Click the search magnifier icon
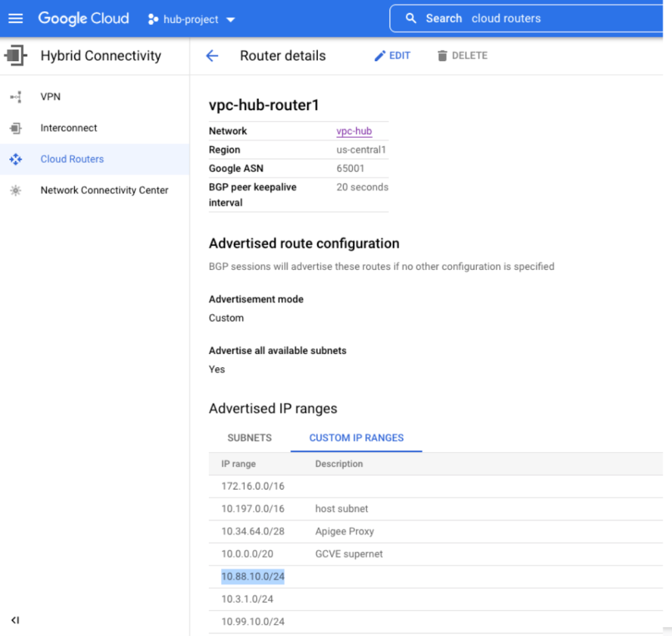This screenshot has height=636, width=672. [411, 18]
